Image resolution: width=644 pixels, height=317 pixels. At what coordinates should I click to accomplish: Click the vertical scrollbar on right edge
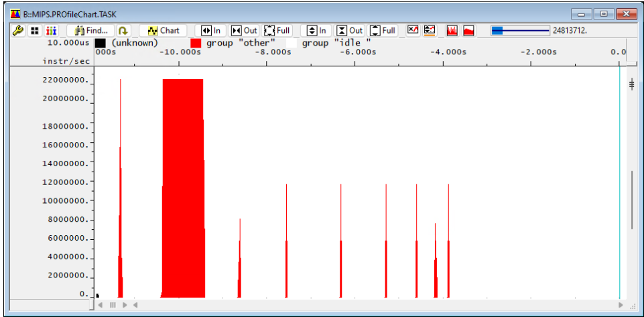631,200
